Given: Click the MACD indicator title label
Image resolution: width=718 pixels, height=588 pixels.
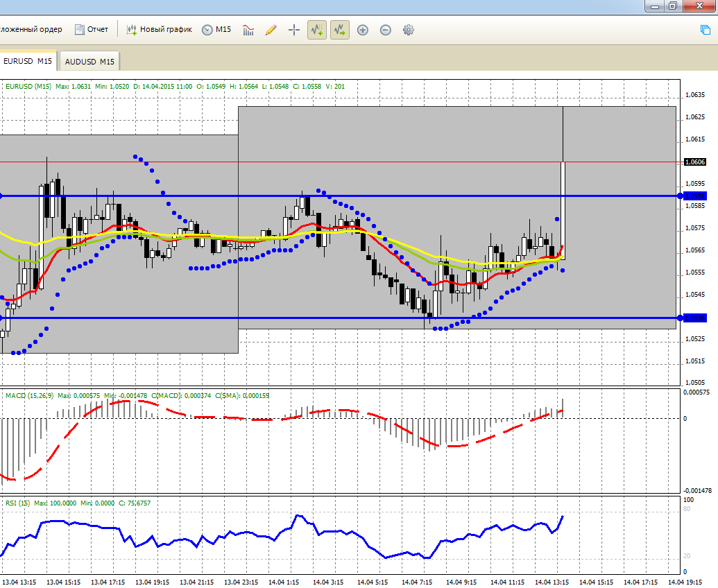Looking at the screenshot, I should point(29,395).
